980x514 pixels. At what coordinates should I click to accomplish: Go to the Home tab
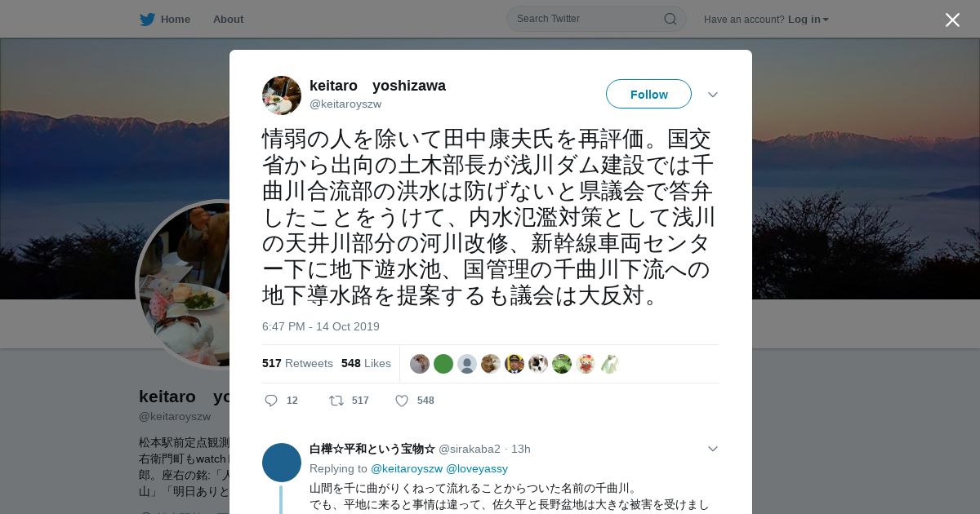[176, 20]
